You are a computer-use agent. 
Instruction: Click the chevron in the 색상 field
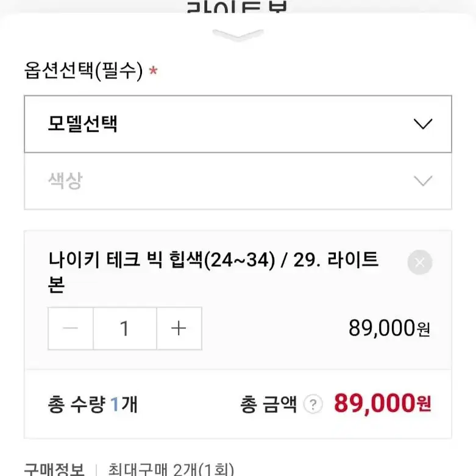tap(423, 180)
